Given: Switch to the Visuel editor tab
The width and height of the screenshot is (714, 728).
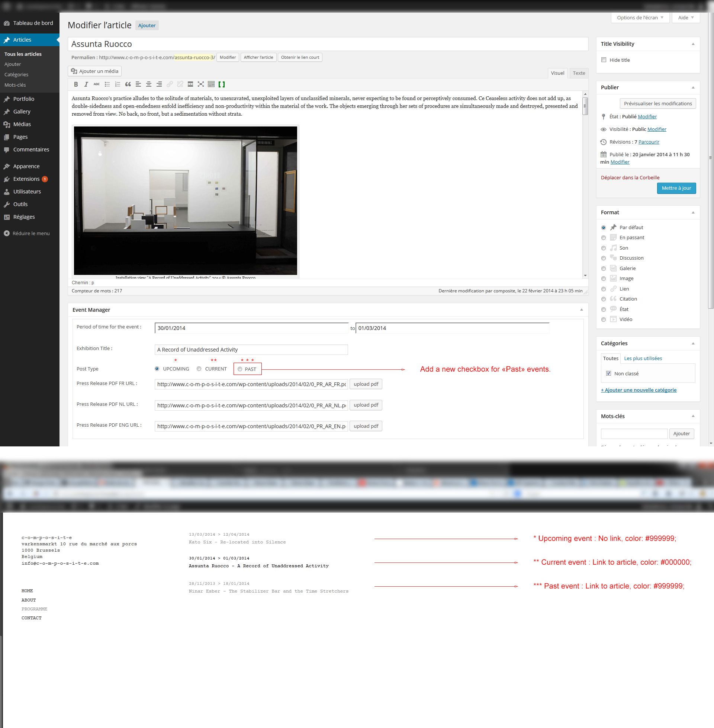Looking at the screenshot, I should click(x=557, y=73).
